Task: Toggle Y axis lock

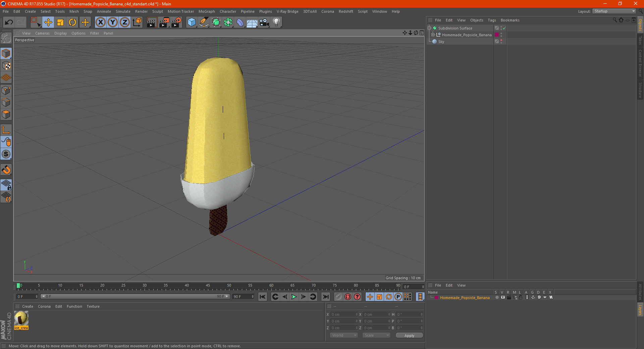Action: coord(113,22)
